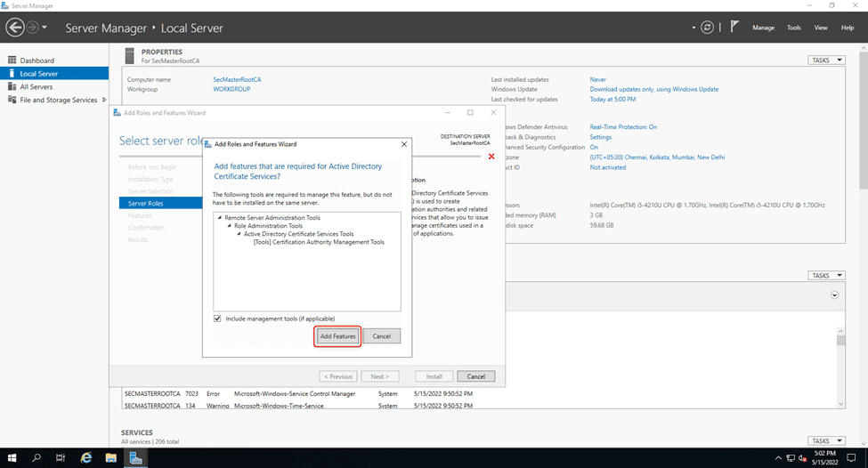Collapse Active Directory Certificate Services Tools node

click(239, 234)
